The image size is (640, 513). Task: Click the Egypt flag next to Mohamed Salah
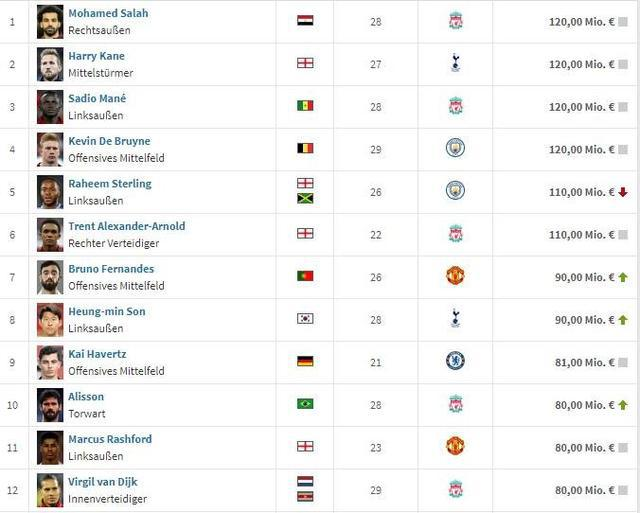pos(305,21)
